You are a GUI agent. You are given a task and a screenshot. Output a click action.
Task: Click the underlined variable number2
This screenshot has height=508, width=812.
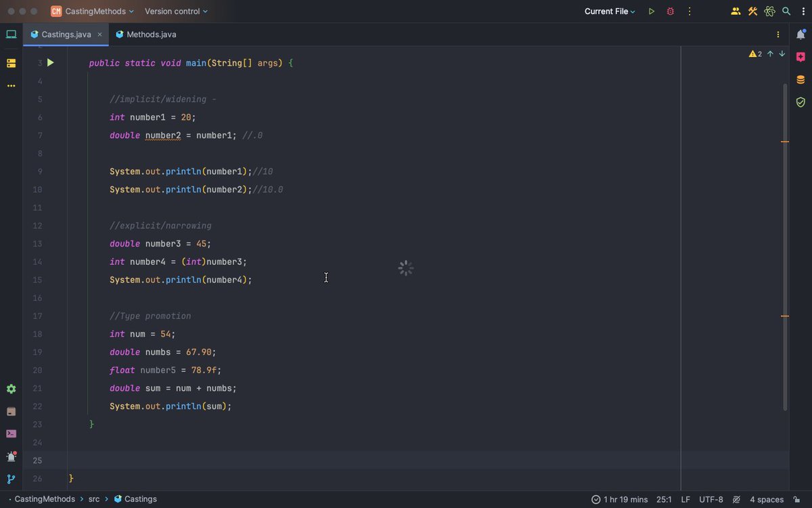163,135
